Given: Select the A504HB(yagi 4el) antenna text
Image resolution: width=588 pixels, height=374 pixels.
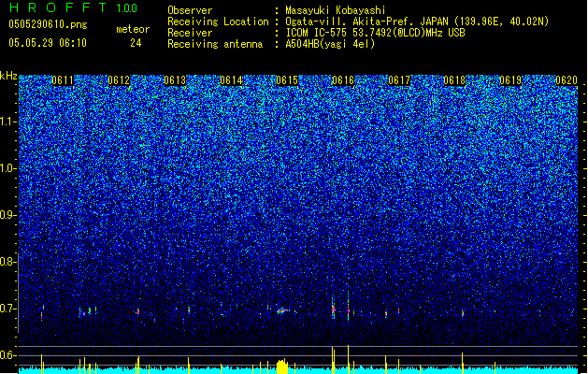Looking at the screenshot, I should pyautogui.click(x=330, y=44).
